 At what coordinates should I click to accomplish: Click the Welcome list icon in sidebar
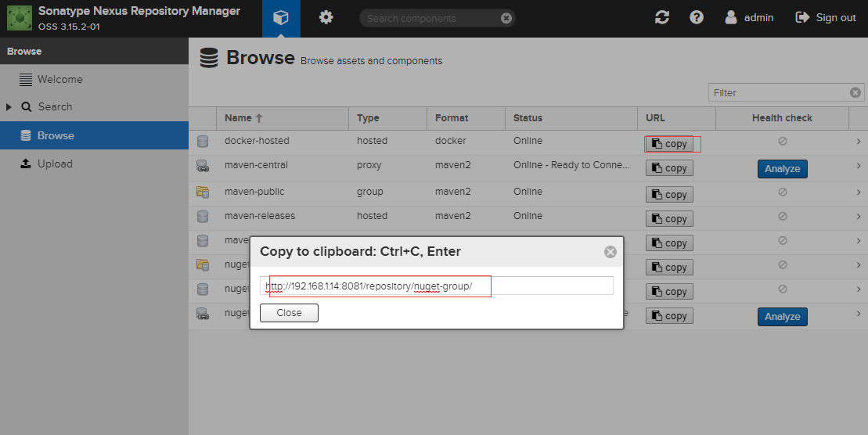[26, 80]
